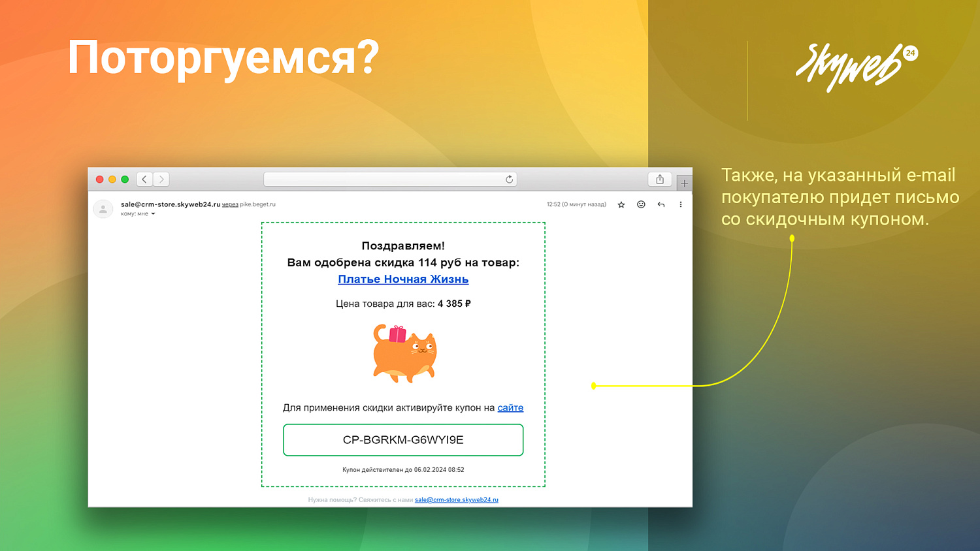Viewport: 980px width, 551px height.
Task: Reload the current page
Action: 509,179
